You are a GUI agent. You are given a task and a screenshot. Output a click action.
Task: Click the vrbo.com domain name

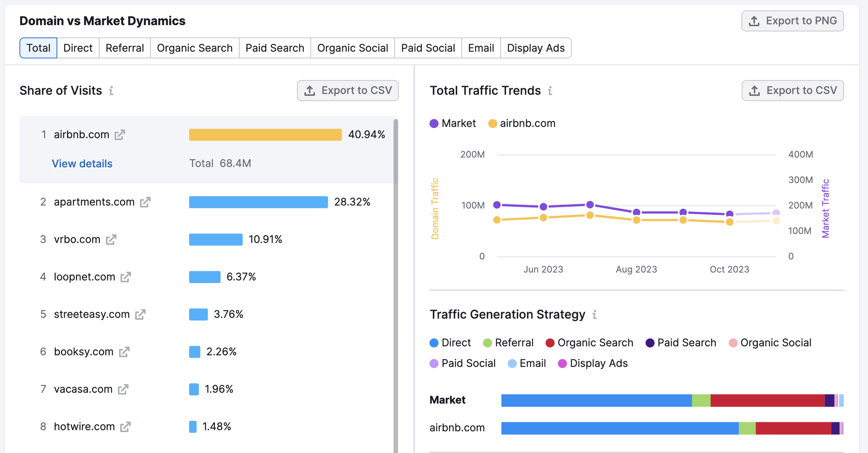[77, 239]
